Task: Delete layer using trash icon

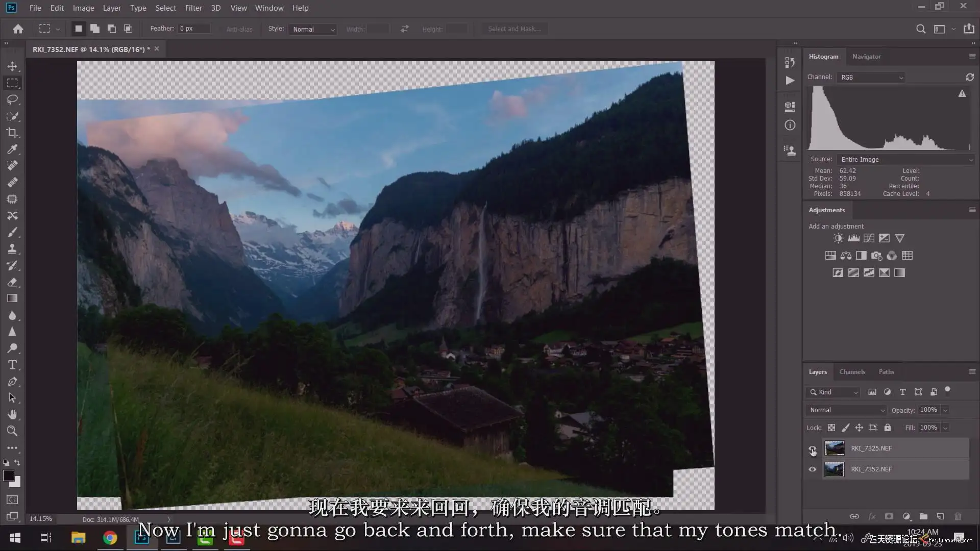Action: point(958,516)
